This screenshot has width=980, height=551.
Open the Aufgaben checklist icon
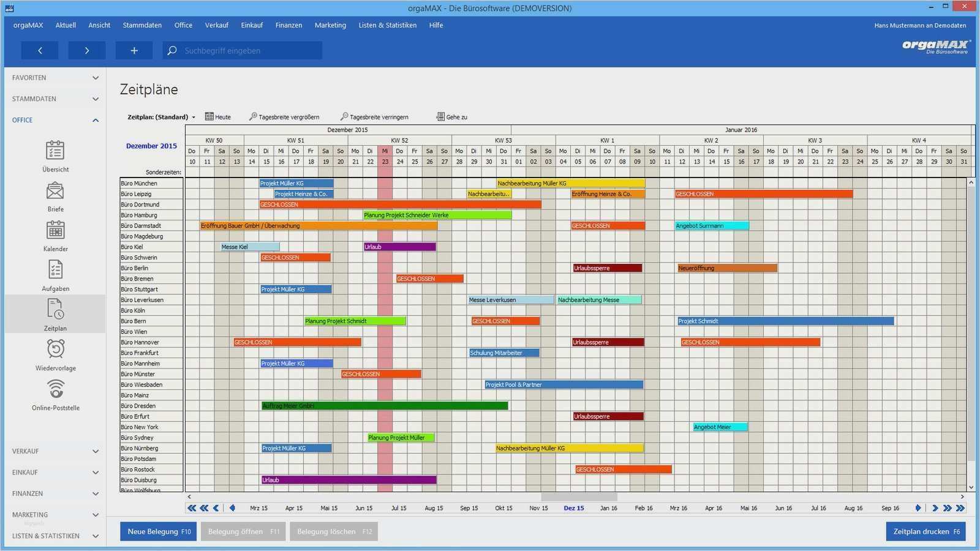pos(55,270)
